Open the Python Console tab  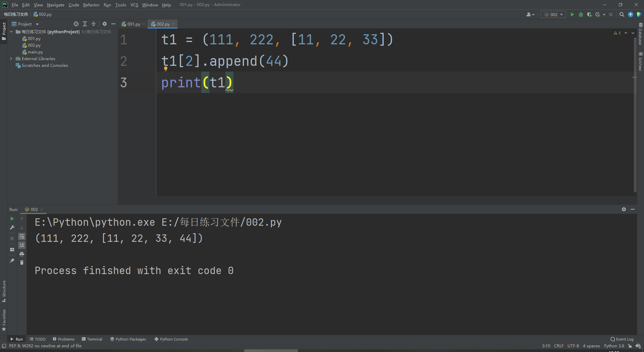[x=171, y=339]
